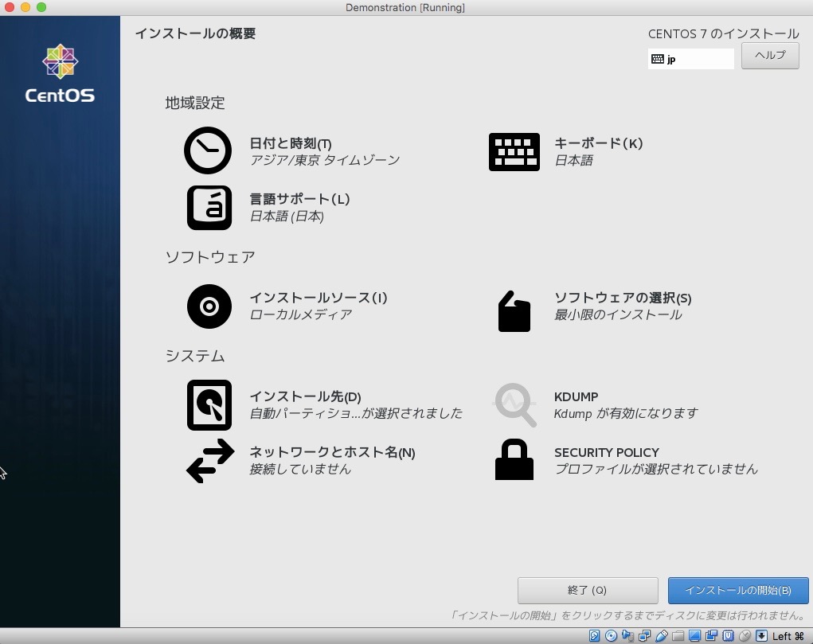Open the KDUMP magnifier icon

pyautogui.click(x=514, y=405)
